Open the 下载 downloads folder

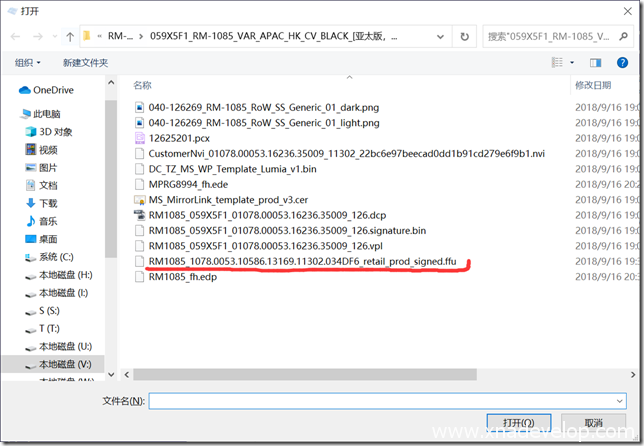coord(48,203)
